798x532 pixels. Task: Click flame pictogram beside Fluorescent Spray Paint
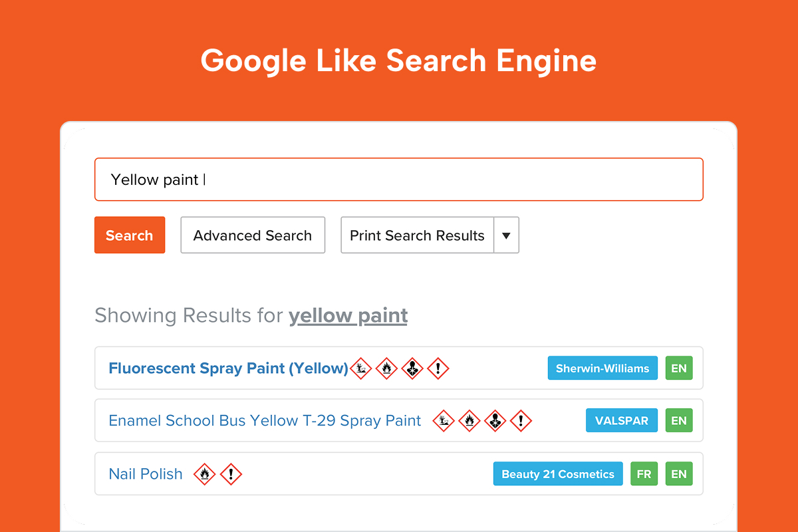coord(386,368)
